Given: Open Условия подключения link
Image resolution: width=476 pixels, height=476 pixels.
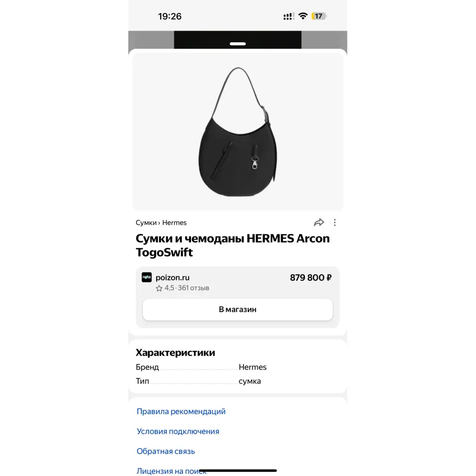Looking at the screenshot, I should [x=178, y=431].
